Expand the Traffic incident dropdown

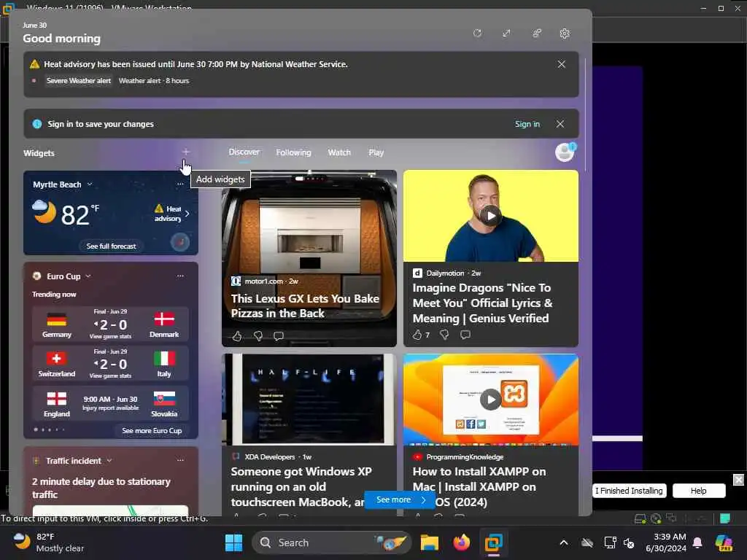click(x=109, y=461)
